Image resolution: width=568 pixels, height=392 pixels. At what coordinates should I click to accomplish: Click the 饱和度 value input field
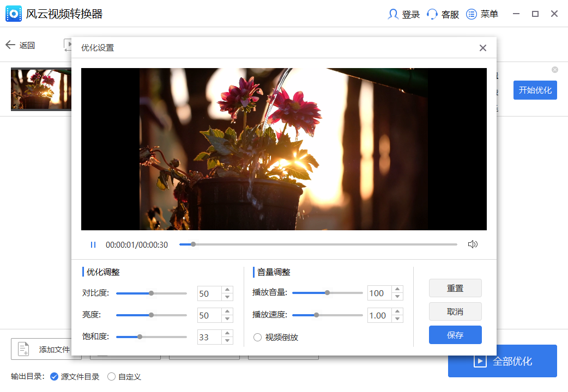(x=209, y=337)
